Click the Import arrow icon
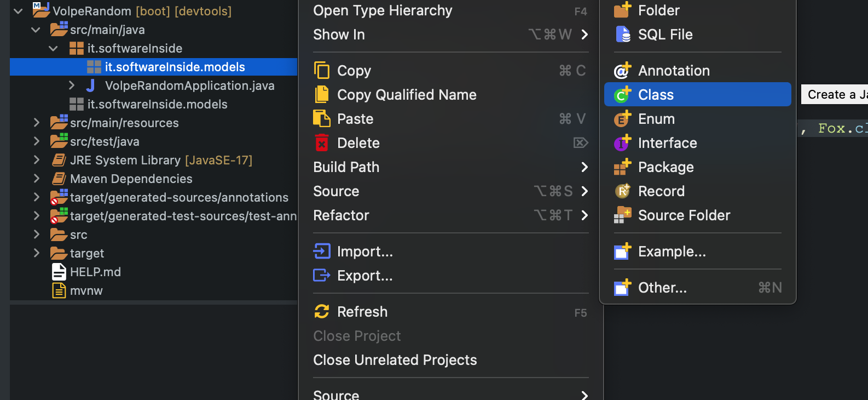The image size is (868, 400). (322, 252)
